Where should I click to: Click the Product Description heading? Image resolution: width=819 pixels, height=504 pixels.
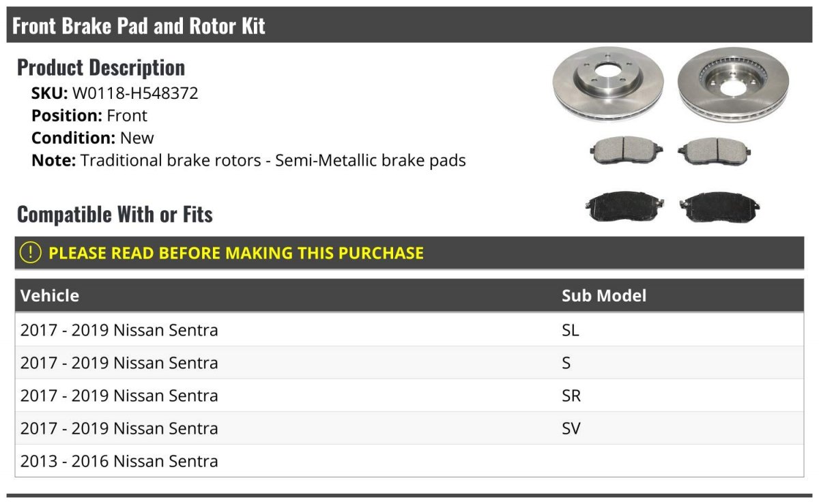tap(101, 68)
